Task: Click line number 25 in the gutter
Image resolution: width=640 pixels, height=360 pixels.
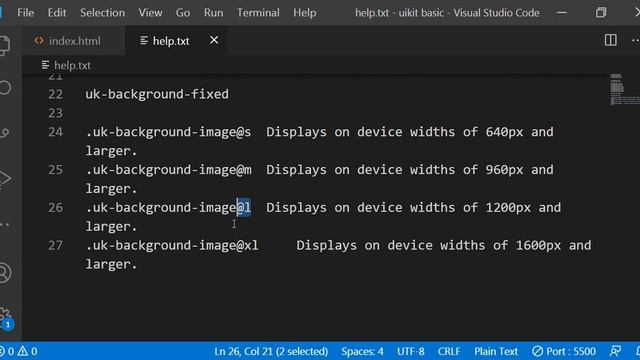Action: (56, 170)
